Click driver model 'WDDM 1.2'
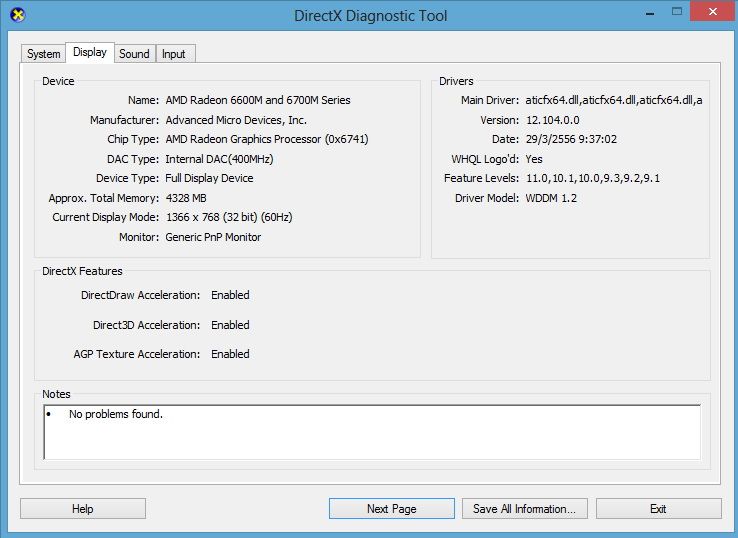 pyautogui.click(x=551, y=198)
